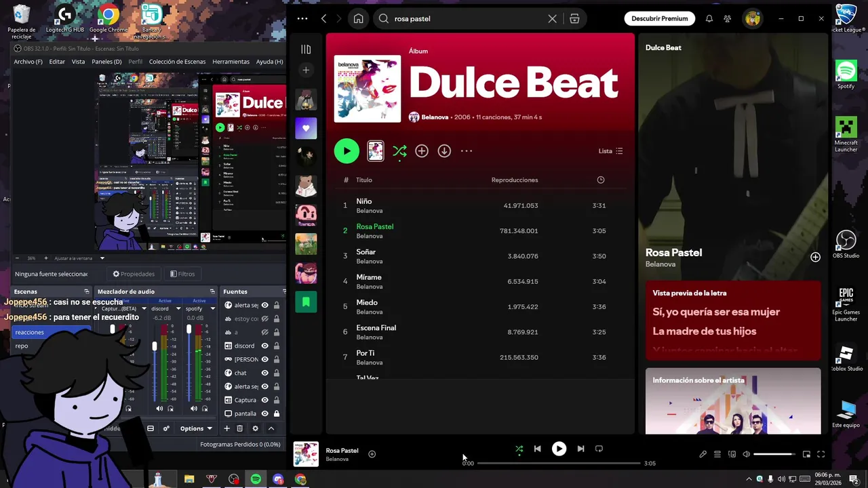Toggle visibility of pantalla source in OBS
Viewport: 868px width, 488px height.
265,413
